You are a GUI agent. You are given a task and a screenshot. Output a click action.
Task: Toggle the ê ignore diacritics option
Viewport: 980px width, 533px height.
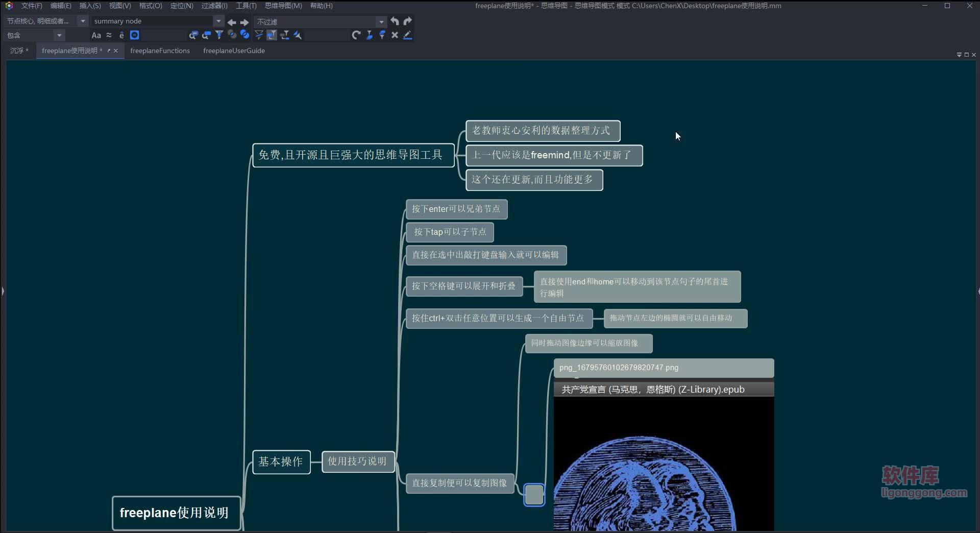coord(121,35)
